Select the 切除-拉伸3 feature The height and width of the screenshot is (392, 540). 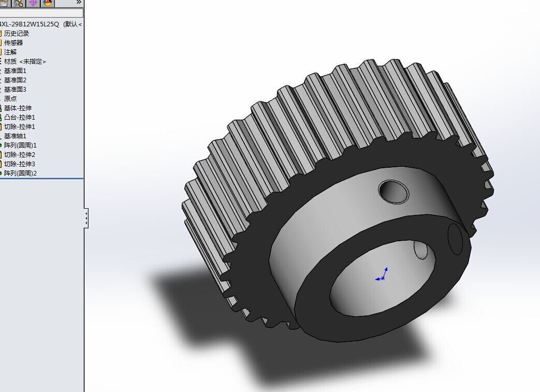(19, 164)
